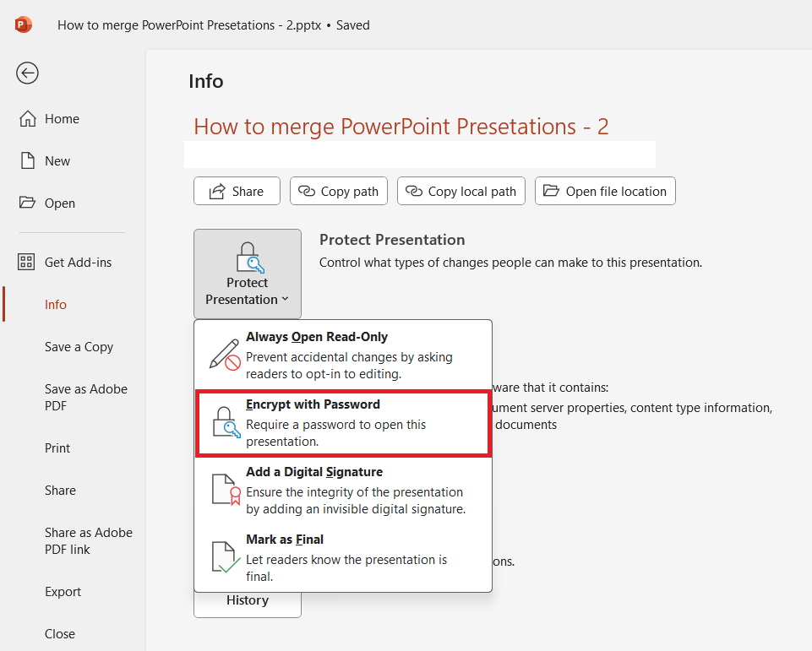The height and width of the screenshot is (651, 812).
Task: Click the Share button below the title
Action: tap(237, 191)
